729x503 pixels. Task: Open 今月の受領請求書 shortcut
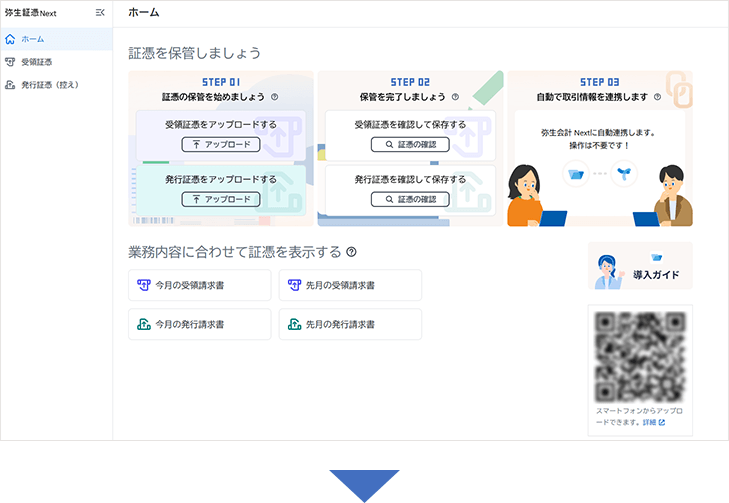pyautogui.click(x=200, y=286)
